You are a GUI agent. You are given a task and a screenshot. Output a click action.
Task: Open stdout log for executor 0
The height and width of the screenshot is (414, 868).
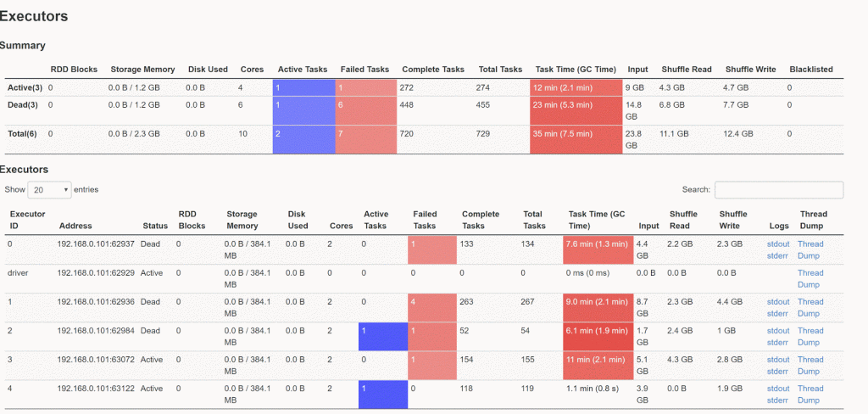pos(778,243)
